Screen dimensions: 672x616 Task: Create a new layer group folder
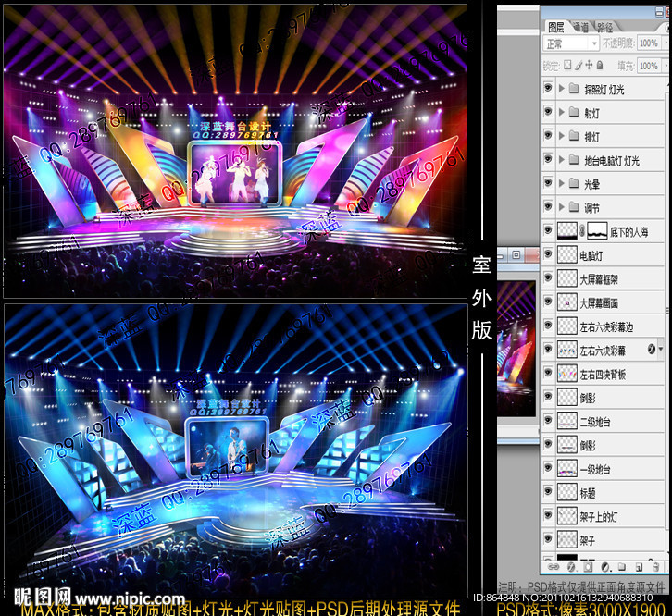point(621,565)
